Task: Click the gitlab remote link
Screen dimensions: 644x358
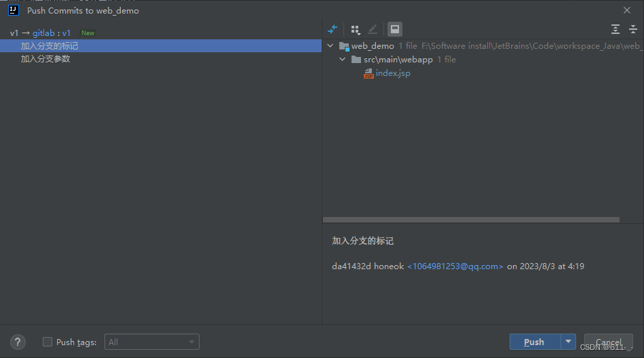Action: 43,33
